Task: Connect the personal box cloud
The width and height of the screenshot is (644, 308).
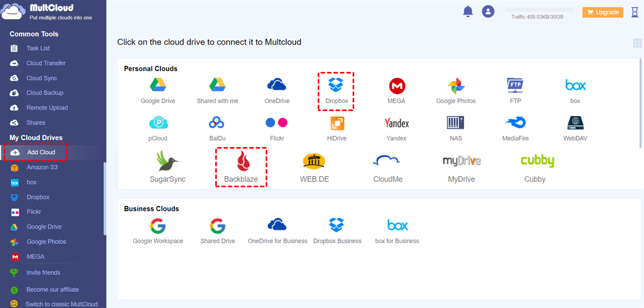Action: (x=575, y=90)
